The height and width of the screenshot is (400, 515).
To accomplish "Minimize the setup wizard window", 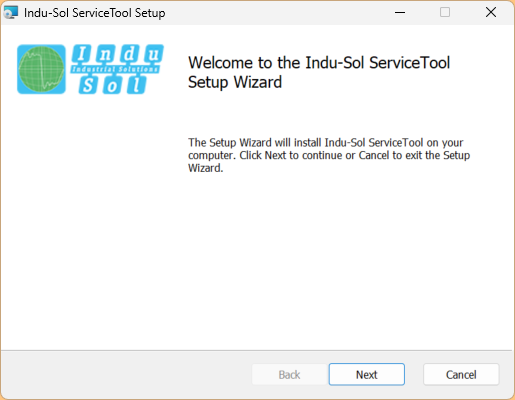I will pos(400,13).
